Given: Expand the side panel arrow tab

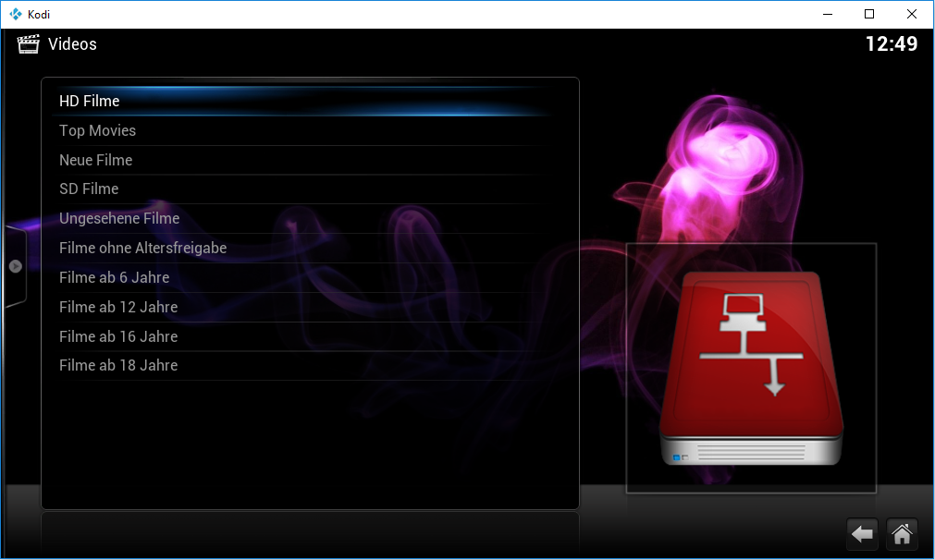Looking at the screenshot, I should click(16, 266).
